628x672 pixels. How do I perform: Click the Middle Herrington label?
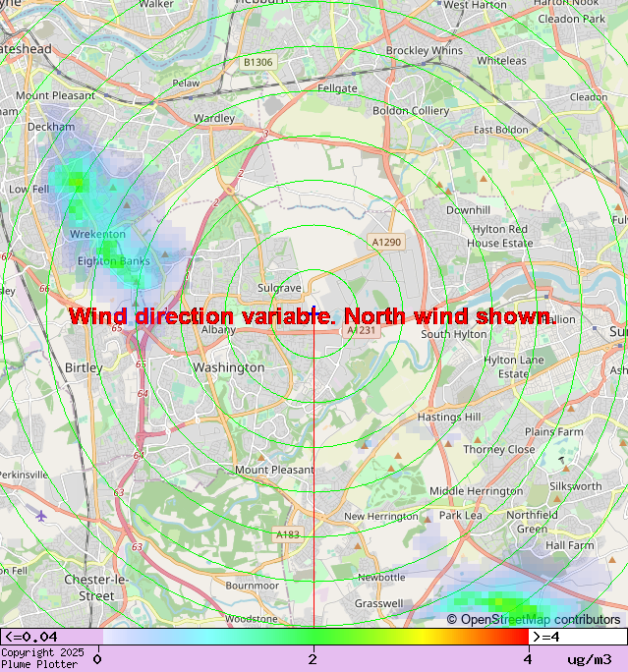(477, 491)
